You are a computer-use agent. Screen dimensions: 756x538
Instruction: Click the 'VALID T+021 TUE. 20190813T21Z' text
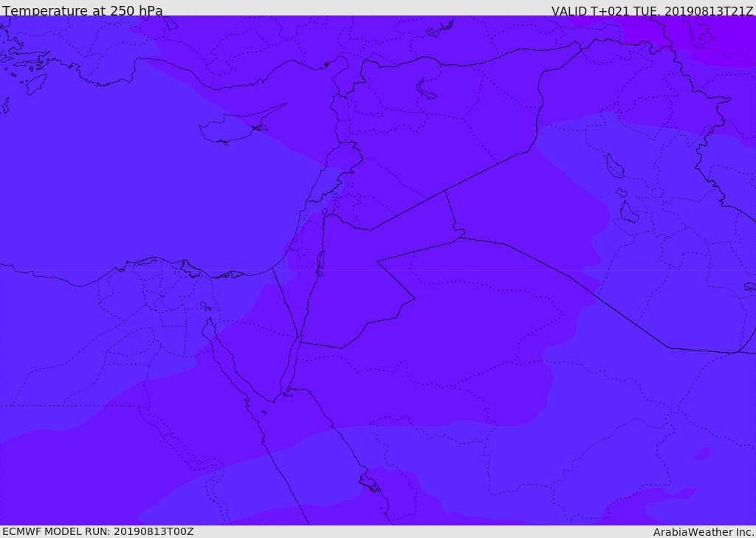[653, 11]
